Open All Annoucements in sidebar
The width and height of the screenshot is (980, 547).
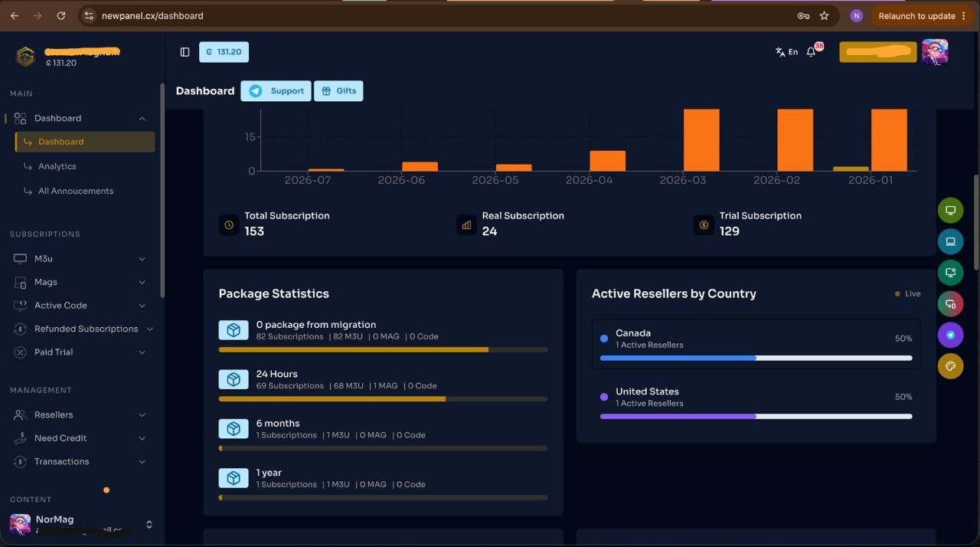[x=76, y=191]
